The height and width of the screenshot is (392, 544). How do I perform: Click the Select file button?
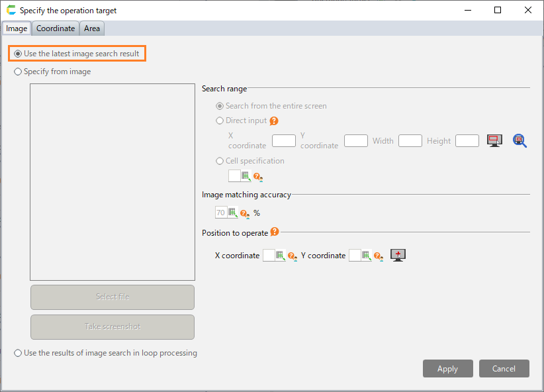click(113, 297)
